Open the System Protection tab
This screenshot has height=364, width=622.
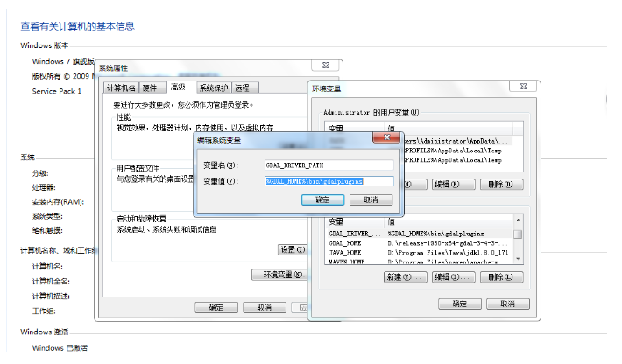(214, 87)
